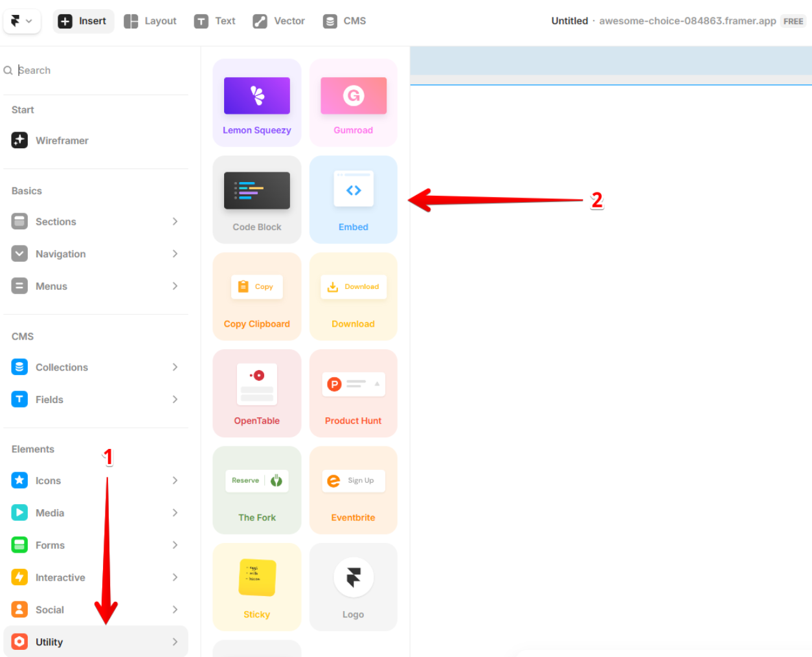Screen dimensions: 812x657
Task: Click the search magnifier icon
Action: tap(8, 70)
